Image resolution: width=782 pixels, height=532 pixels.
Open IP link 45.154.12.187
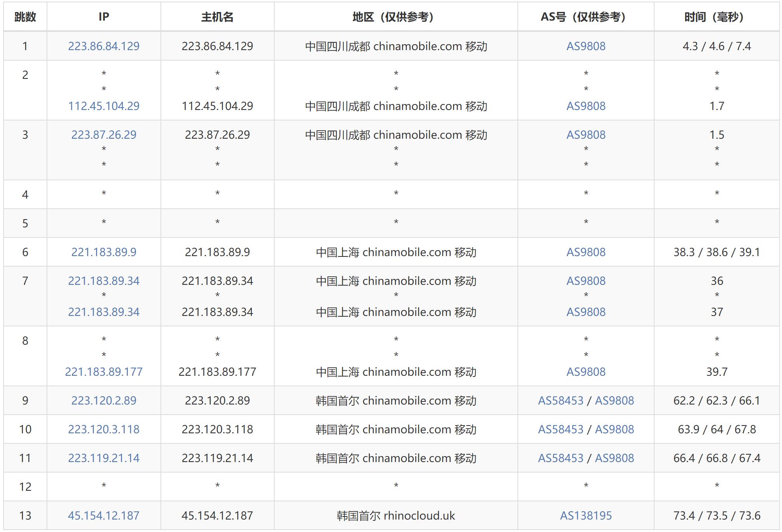coord(104,516)
